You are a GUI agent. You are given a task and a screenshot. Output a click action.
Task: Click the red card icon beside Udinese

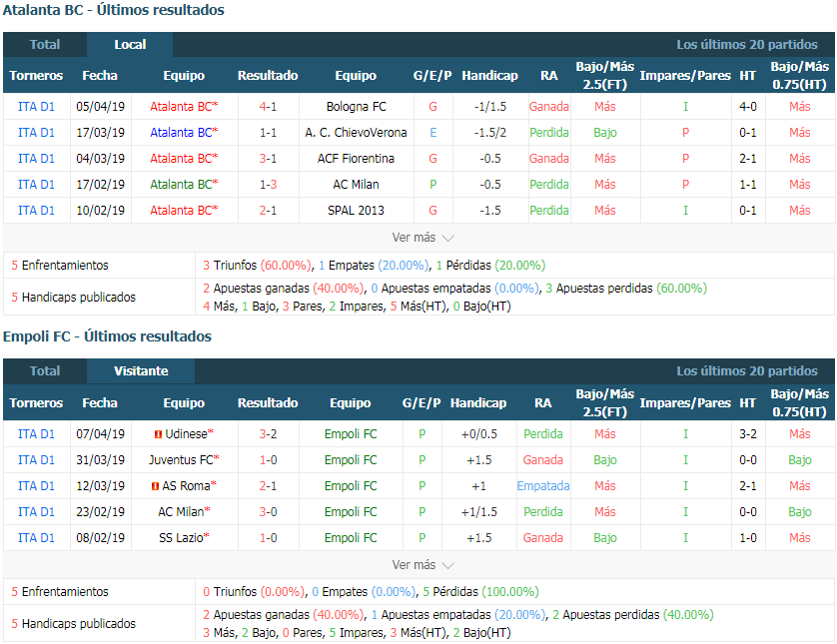[x=158, y=434]
